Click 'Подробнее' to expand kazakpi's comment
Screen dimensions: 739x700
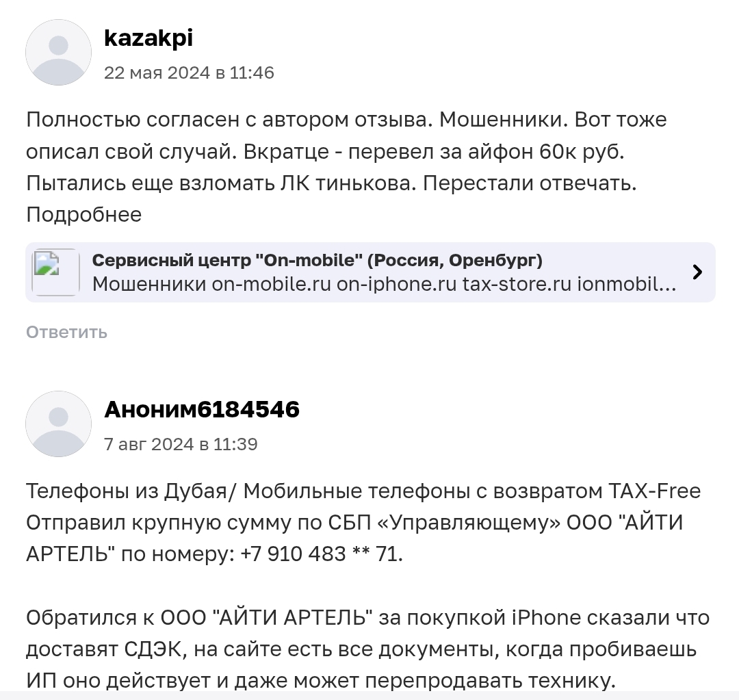click(83, 214)
